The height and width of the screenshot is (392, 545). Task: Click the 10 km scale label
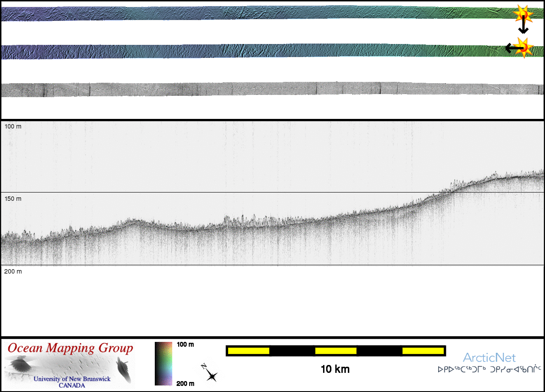(335, 369)
